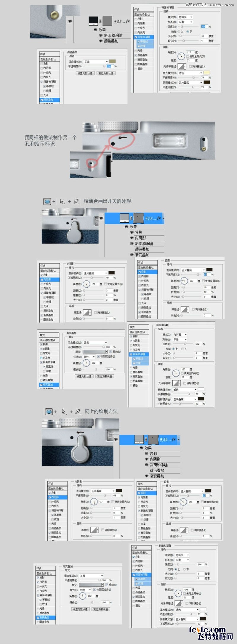Open 方法 平滑 dropdown in depth 164 Bevel dialog
The image size is (237, 644).
pos(185,22)
